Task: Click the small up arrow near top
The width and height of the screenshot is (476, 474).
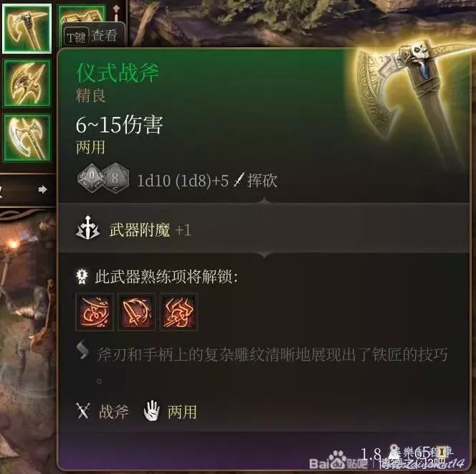Action: coord(116,11)
